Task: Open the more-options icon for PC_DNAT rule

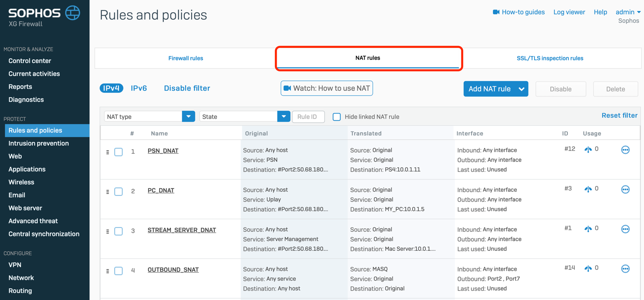Action: (625, 189)
